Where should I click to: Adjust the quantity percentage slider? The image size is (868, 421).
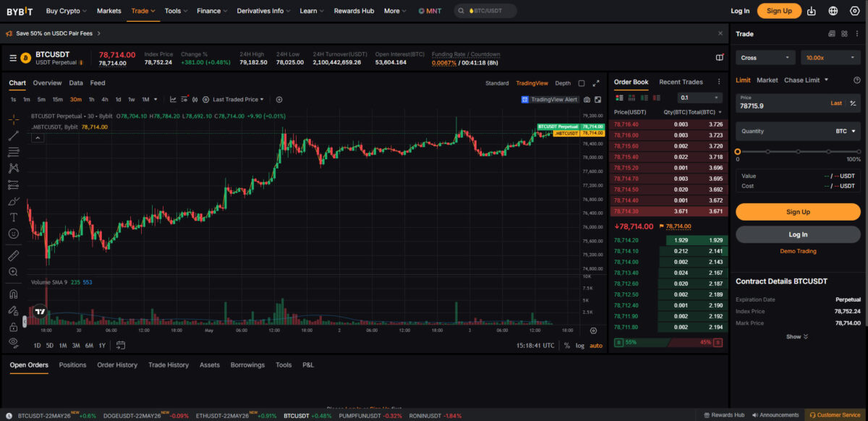tap(798, 151)
